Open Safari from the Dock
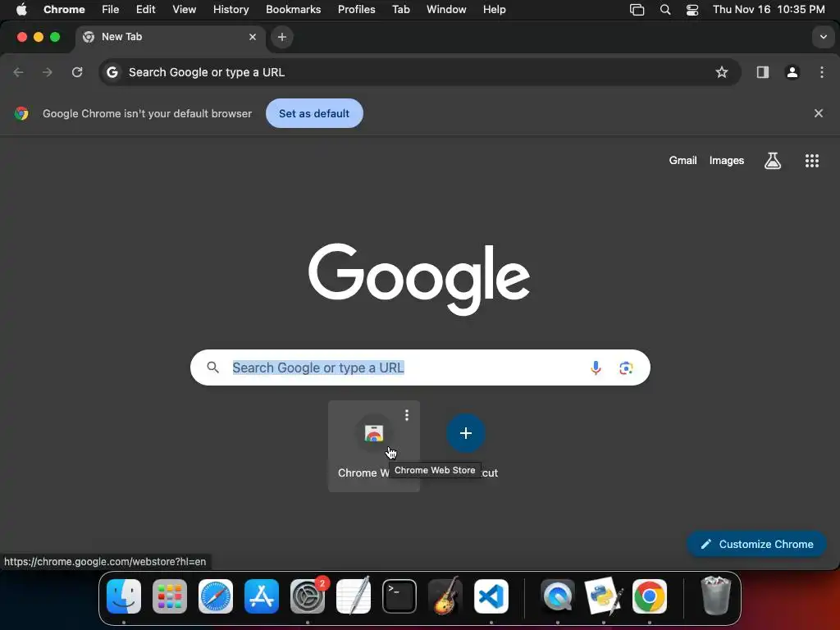The height and width of the screenshot is (630, 840). coord(216,596)
